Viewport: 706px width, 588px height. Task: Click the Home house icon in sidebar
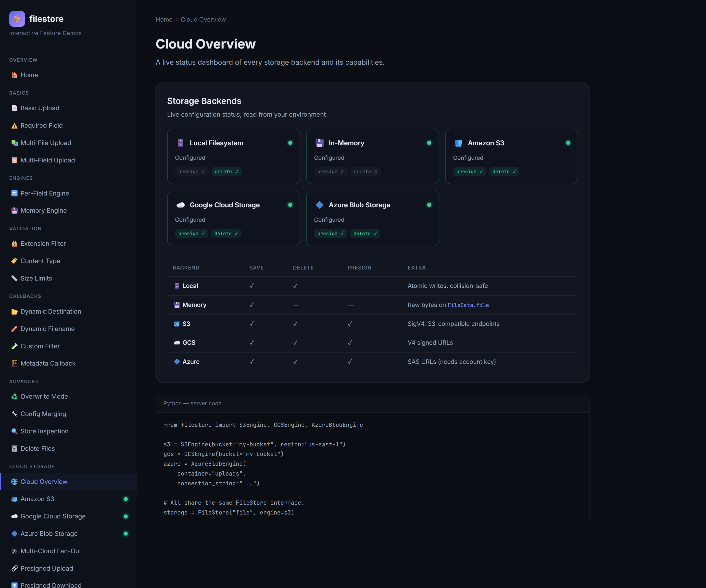pyautogui.click(x=14, y=75)
